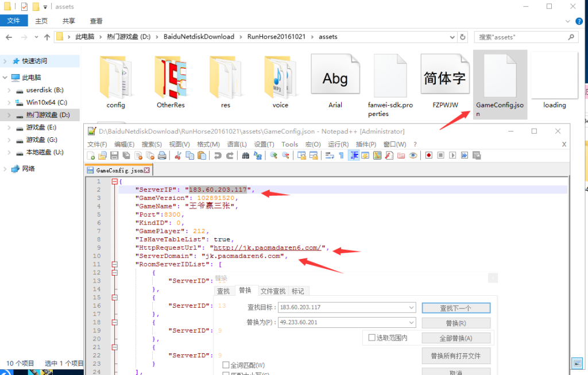Click the Cut scissors toolbar icon

click(x=177, y=156)
